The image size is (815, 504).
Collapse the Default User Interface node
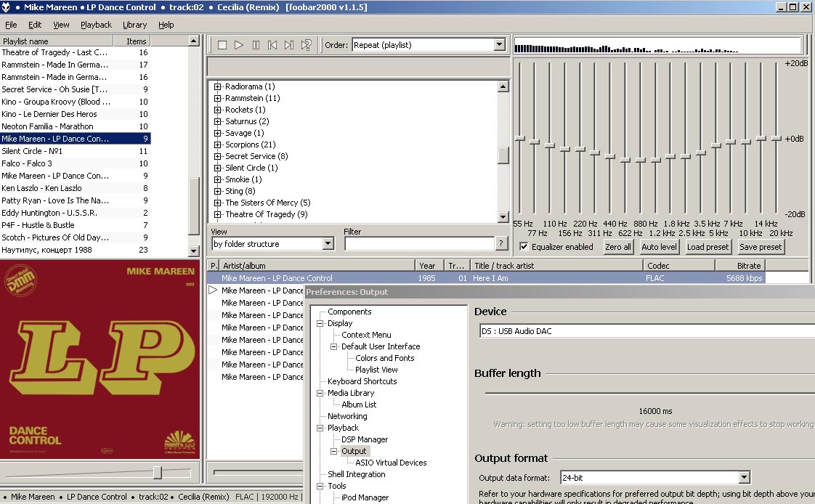click(334, 346)
